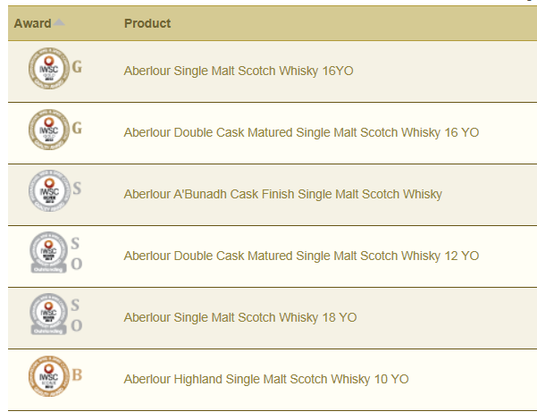Click the gold medal beside Double Cask 16 YO
This screenshot has width=537, height=420.
pos(49,130)
